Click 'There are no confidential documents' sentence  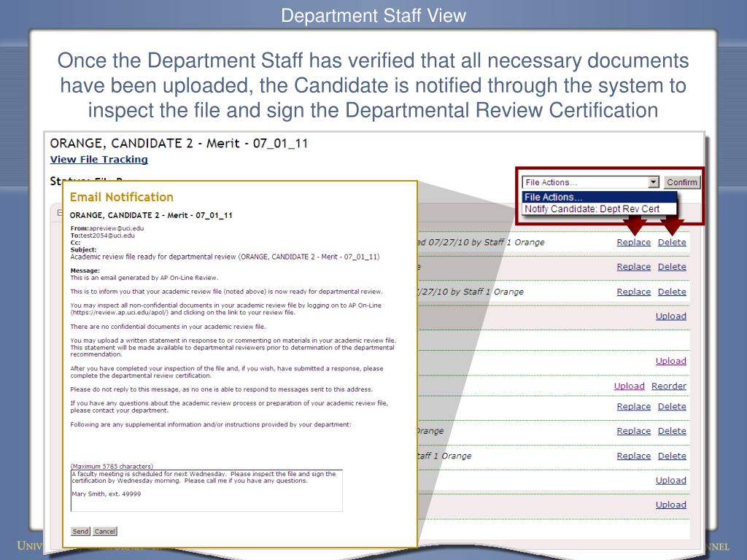click(169, 327)
